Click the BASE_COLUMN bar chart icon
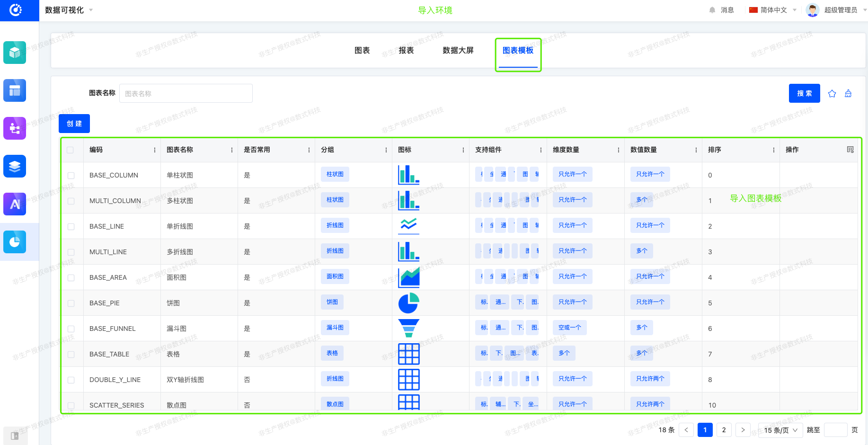This screenshot has height=445, width=868. point(409,175)
